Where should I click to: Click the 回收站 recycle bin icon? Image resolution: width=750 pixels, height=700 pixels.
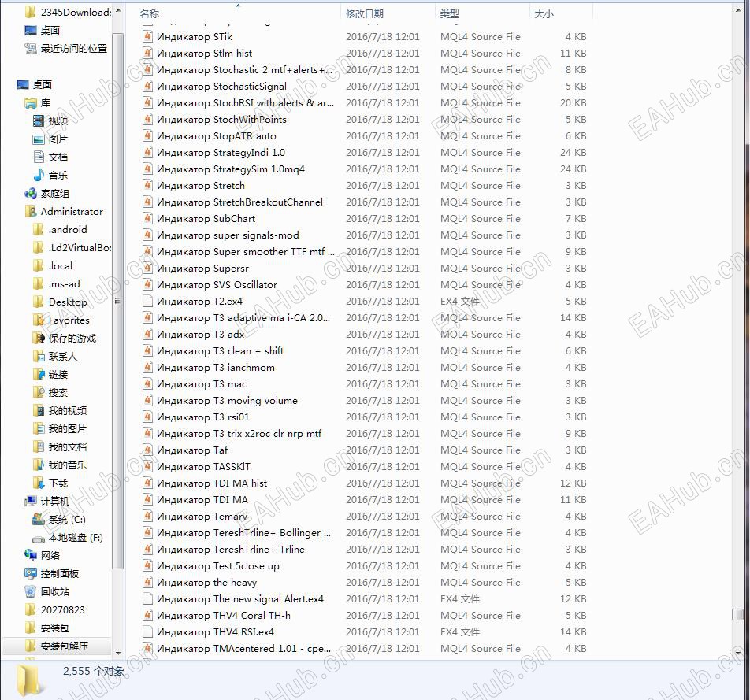click(x=31, y=591)
